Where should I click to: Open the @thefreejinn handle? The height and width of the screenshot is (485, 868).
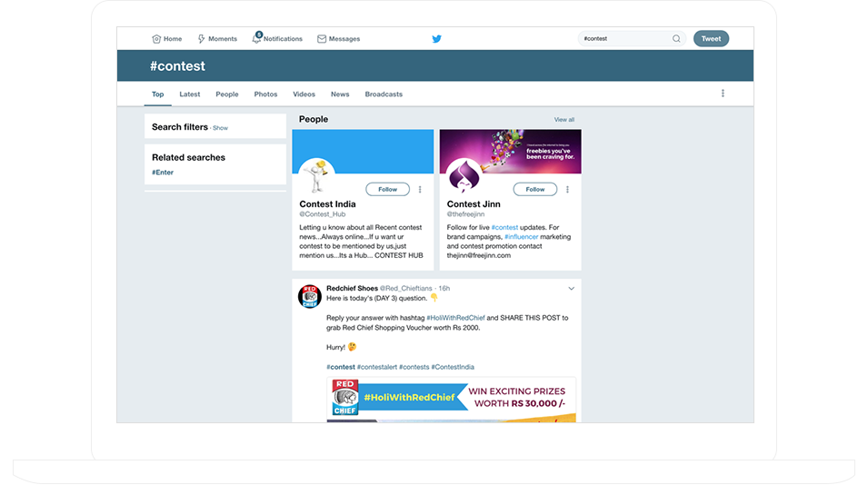465,214
